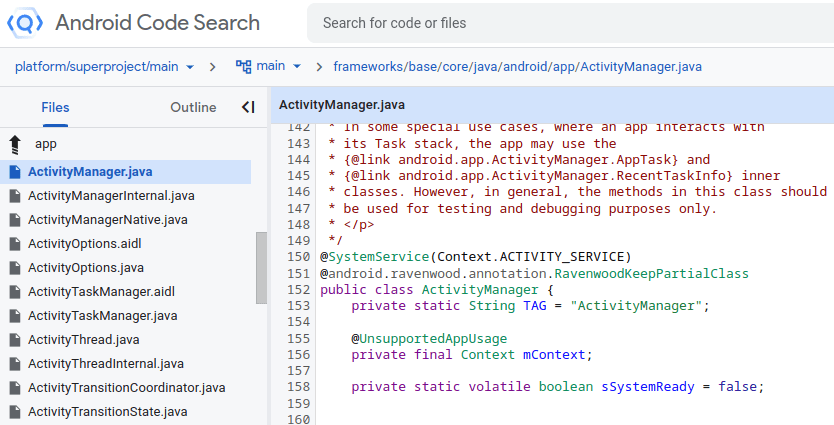Open ActivityOptions.aidl in the file list
834x425 pixels.
(85, 244)
